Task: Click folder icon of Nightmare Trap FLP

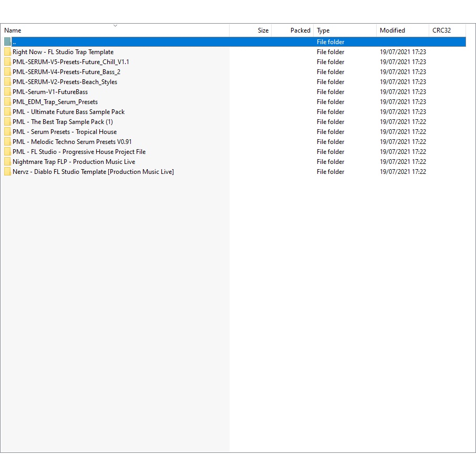Action: [x=7, y=162]
